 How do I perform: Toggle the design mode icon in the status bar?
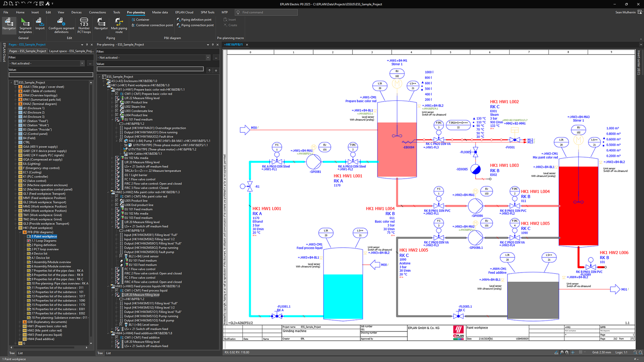point(557,352)
